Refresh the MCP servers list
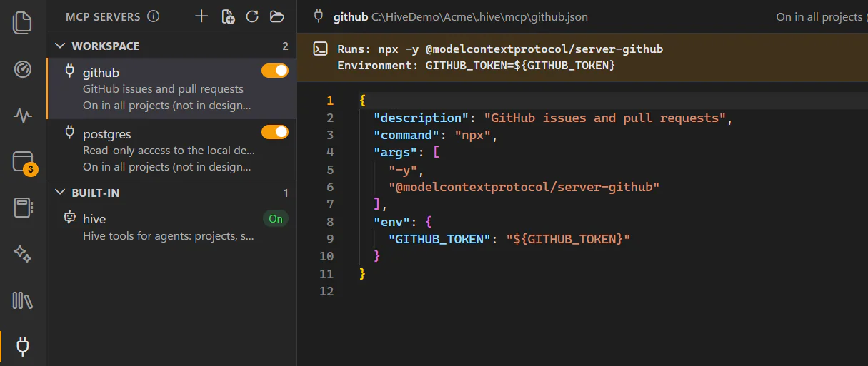 click(252, 16)
